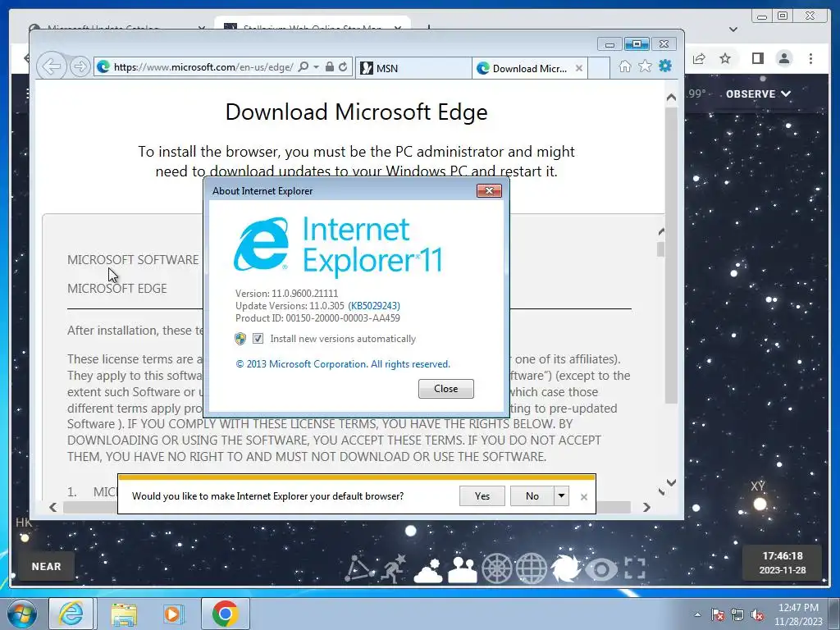Toggle atmosphere icon in Stellarium toolbar
The image size is (840, 630).
point(428,569)
